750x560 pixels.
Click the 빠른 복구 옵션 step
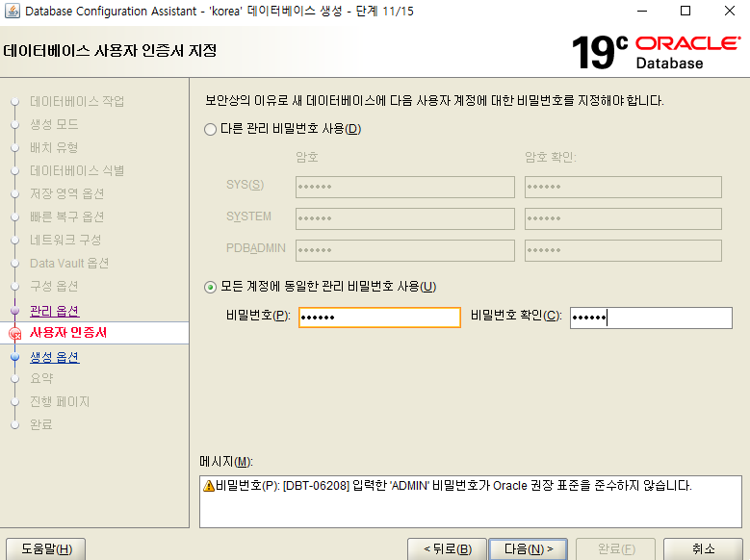[x=67, y=216]
